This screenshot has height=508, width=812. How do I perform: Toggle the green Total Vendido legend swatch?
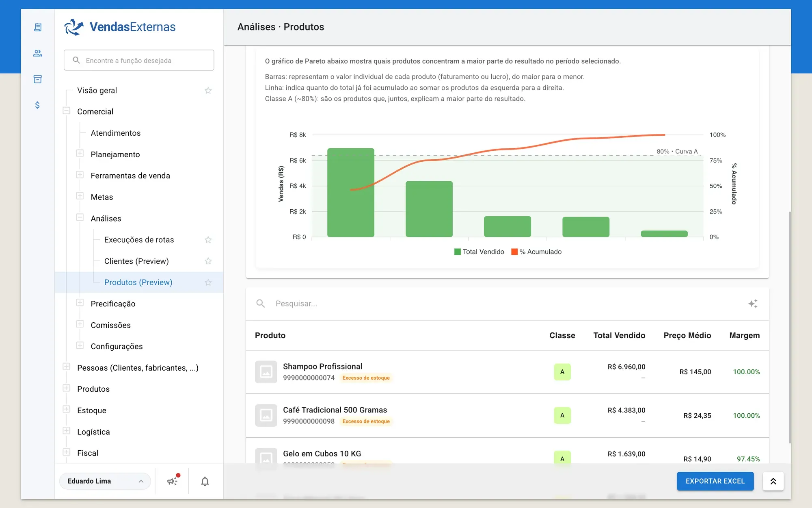[457, 252]
